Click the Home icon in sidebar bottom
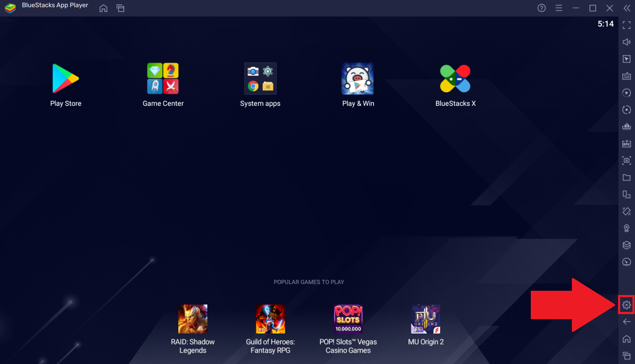This screenshot has height=364, width=635. click(627, 339)
